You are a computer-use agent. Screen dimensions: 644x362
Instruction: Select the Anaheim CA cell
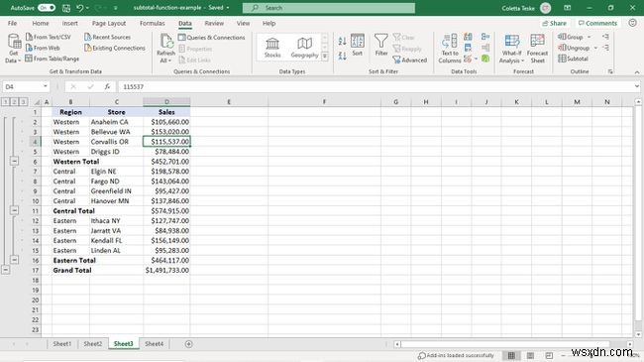[x=116, y=122]
